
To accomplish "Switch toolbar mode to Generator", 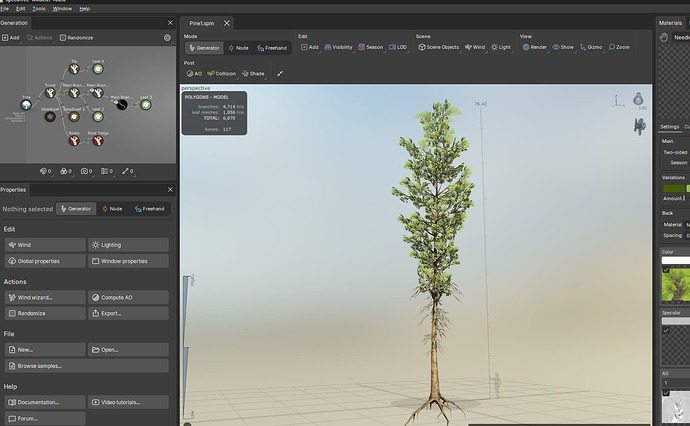I will coord(204,48).
